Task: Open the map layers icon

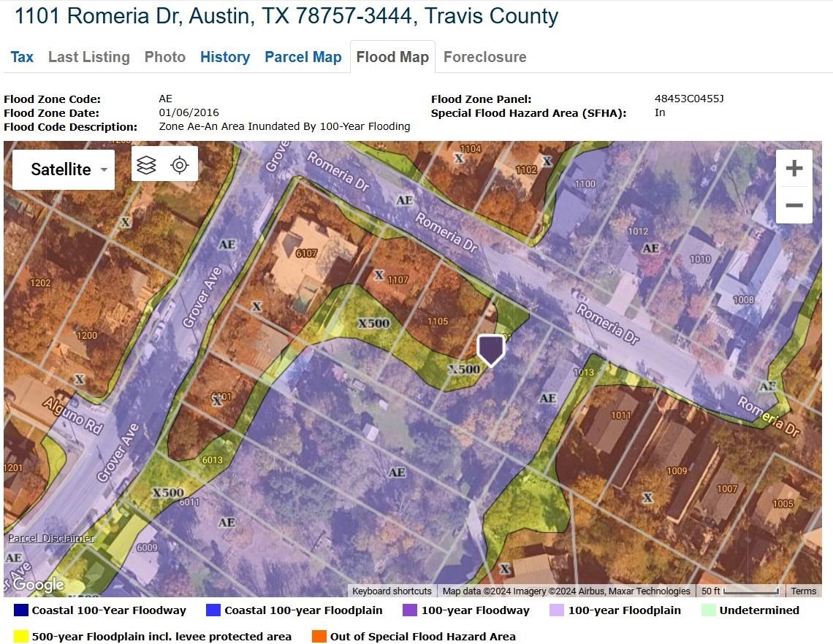Action: pyautogui.click(x=146, y=164)
